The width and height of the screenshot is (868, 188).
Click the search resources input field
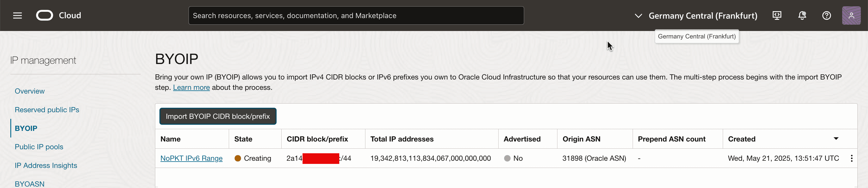pyautogui.click(x=356, y=15)
